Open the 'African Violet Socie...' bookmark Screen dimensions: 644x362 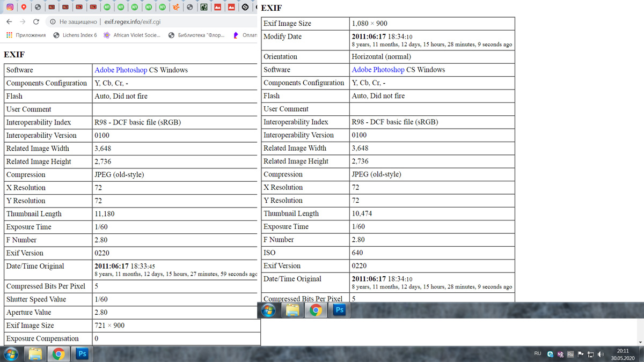tap(131, 35)
